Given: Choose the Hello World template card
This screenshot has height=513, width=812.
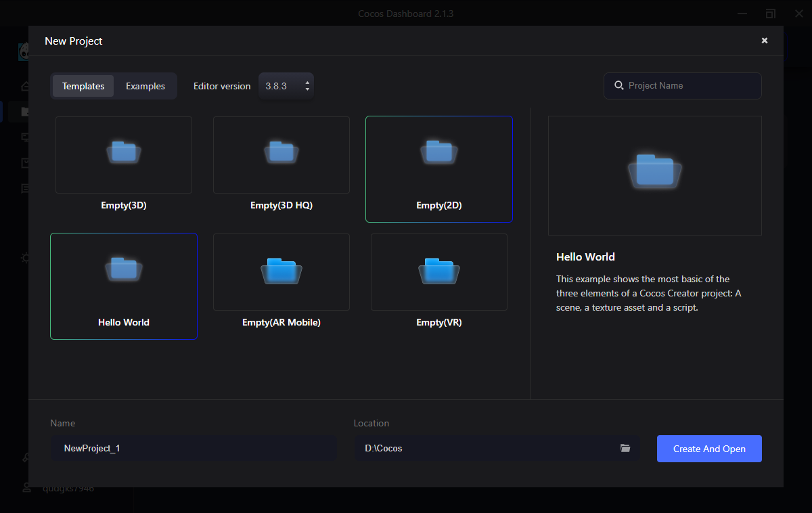Looking at the screenshot, I should pos(124,286).
